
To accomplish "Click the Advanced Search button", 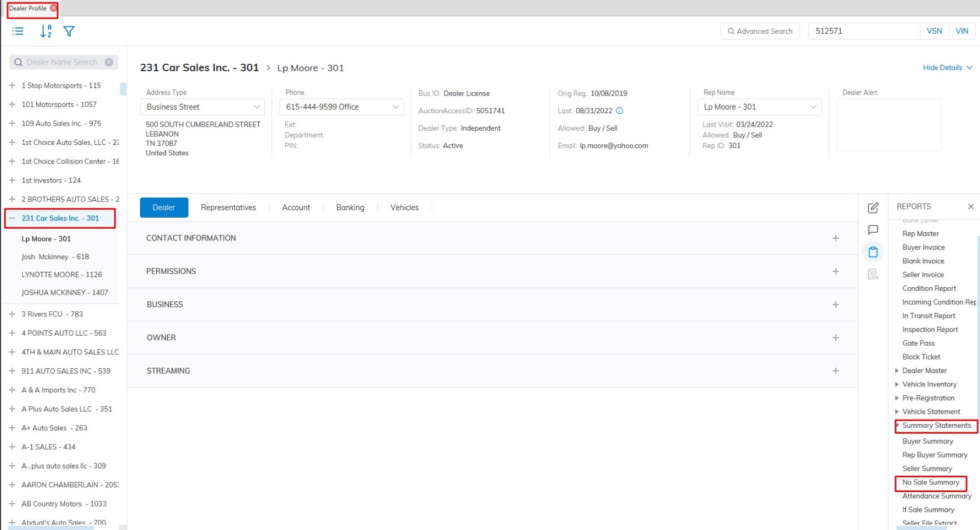I will [x=759, y=32].
